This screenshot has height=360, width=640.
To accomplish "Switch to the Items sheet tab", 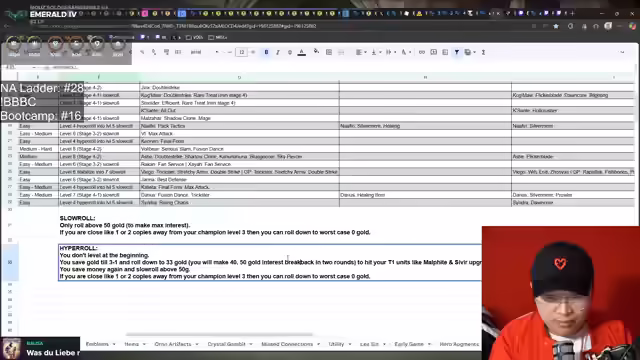I will pyautogui.click(x=131, y=344).
